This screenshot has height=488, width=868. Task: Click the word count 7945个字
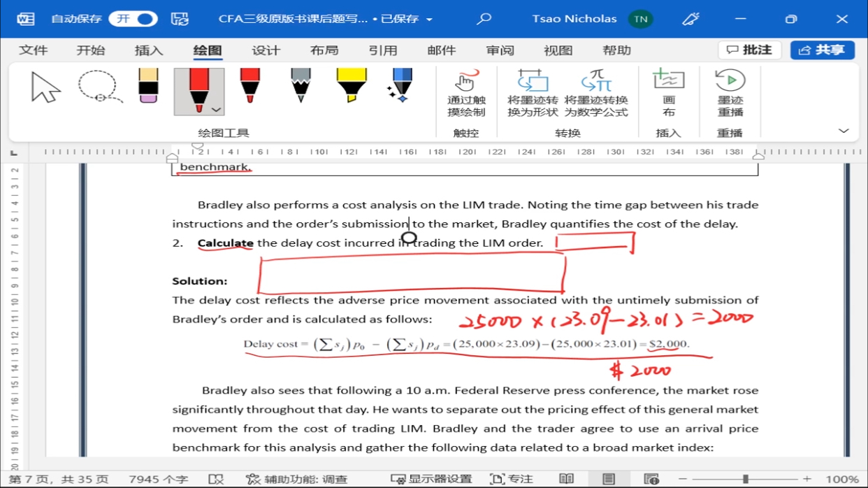[159, 479]
